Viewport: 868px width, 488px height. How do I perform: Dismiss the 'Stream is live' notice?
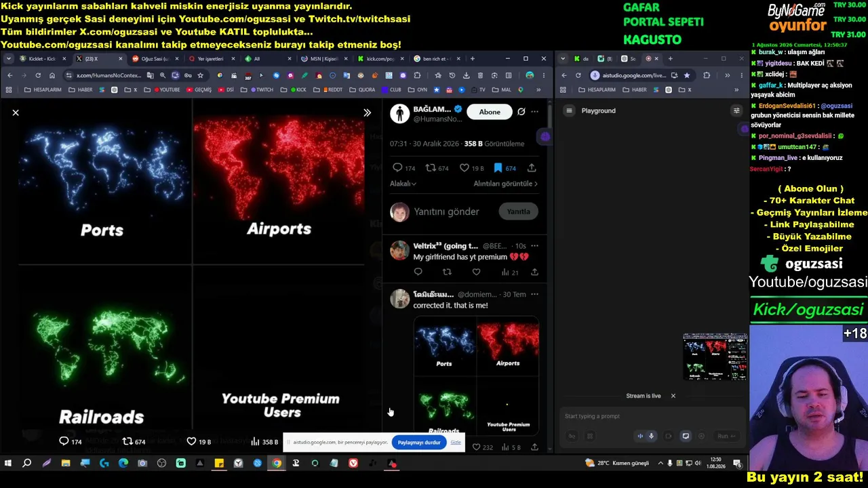[673, 396]
